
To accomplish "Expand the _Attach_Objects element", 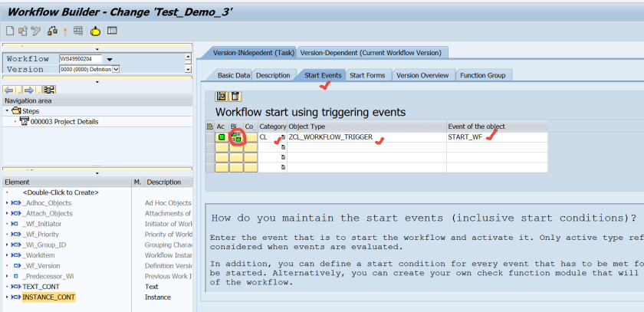I will pyautogui.click(x=7, y=213).
